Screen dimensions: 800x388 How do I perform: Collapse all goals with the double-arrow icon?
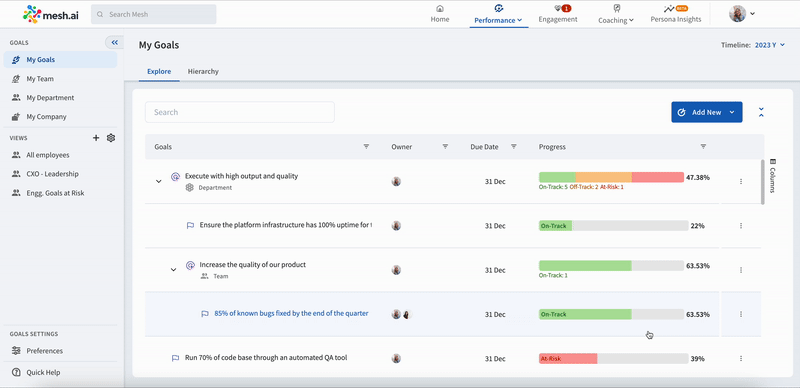pyautogui.click(x=761, y=112)
